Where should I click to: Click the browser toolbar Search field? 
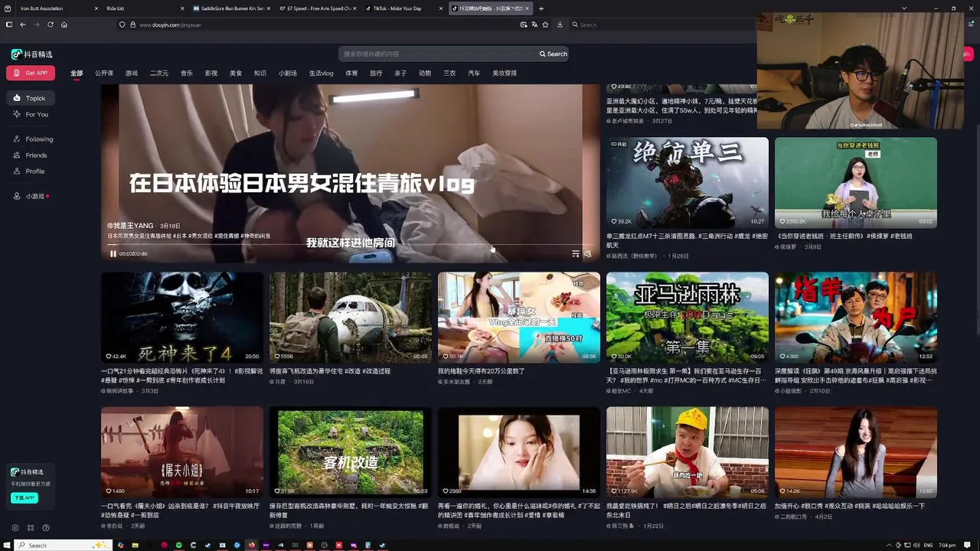click(662, 25)
